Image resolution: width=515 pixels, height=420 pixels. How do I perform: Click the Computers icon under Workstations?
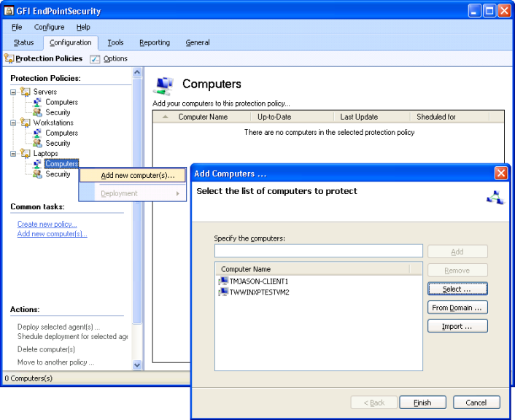pos(37,133)
